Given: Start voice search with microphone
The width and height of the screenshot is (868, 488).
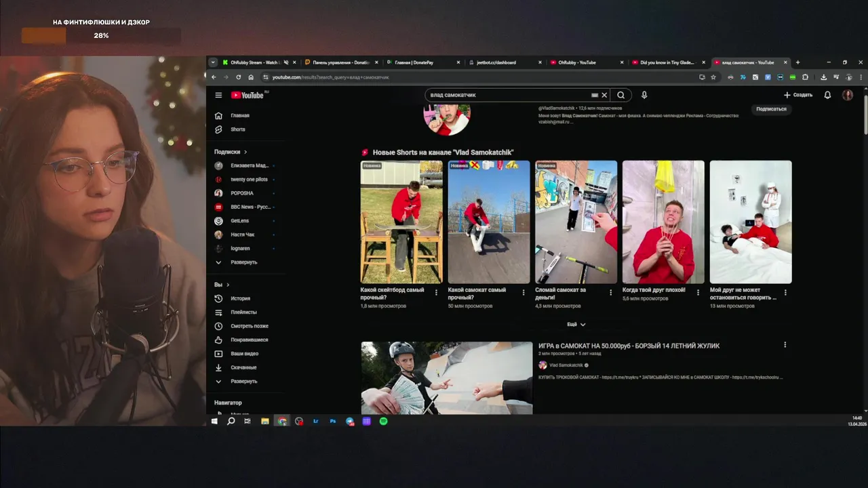Looking at the screenshot, I should click(644, 95).
